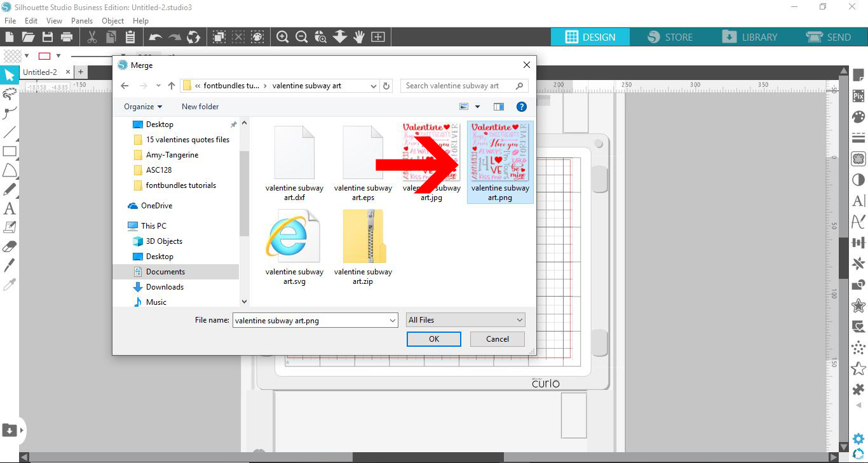Expand the Organize menu in Merge dialog

point(143,107)
